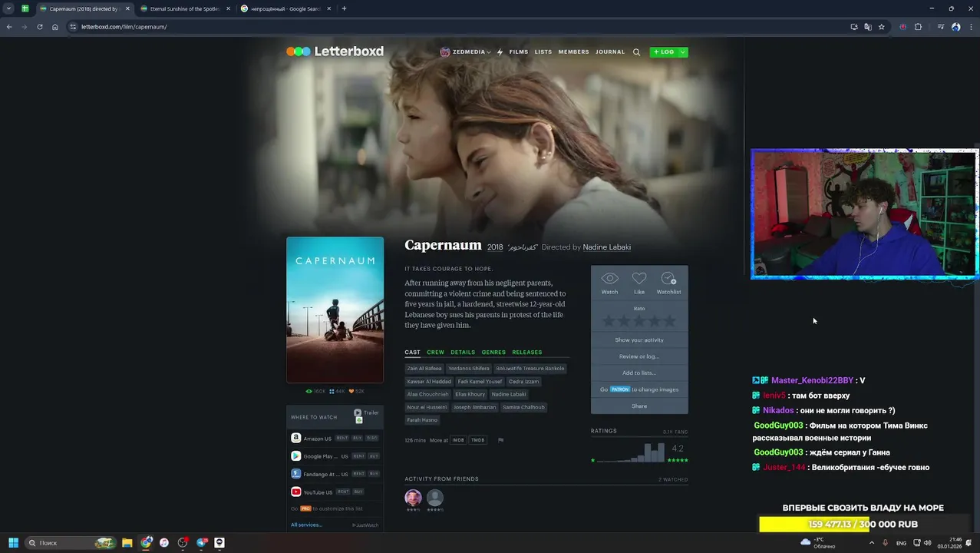This screenshot has width=980, height=553.
Task: Open the LISTS menu item
Action: pyautogui.click(x=543, y=52)
